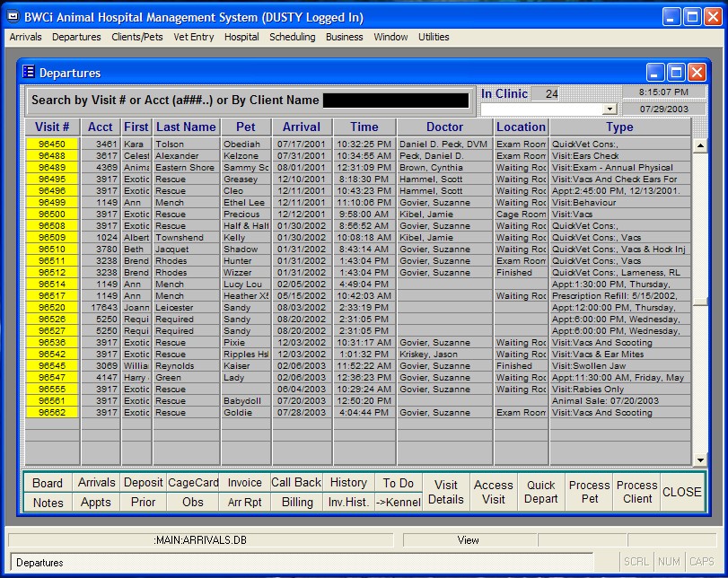Open the Hospital menu
The image size is (728, 578).
coord(241,37)
